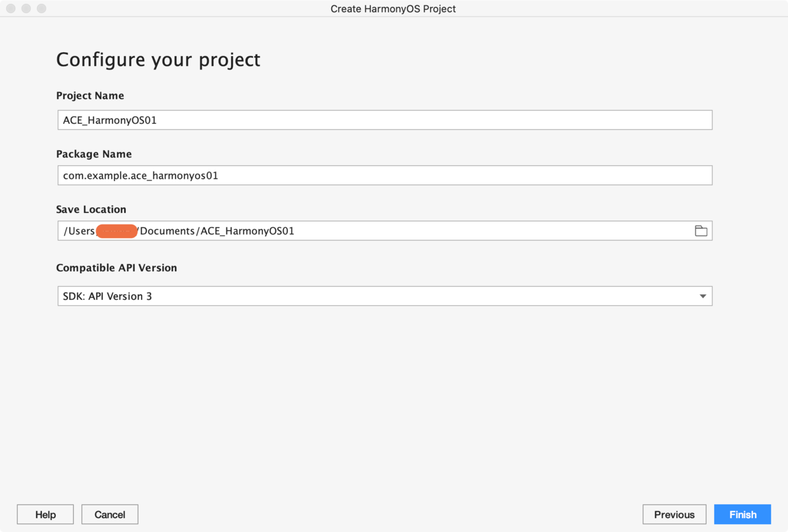Image resolution: width=788 pixels, height=532 pixels.
Task: Minimize the dialog using the title bar button
Action: (26, 9)
